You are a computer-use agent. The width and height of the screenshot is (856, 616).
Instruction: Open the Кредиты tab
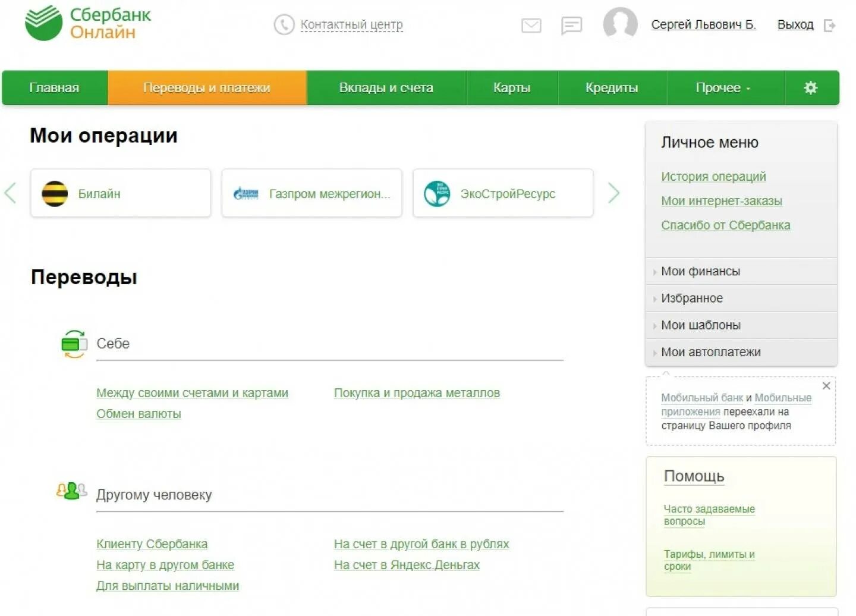point(612,88)
